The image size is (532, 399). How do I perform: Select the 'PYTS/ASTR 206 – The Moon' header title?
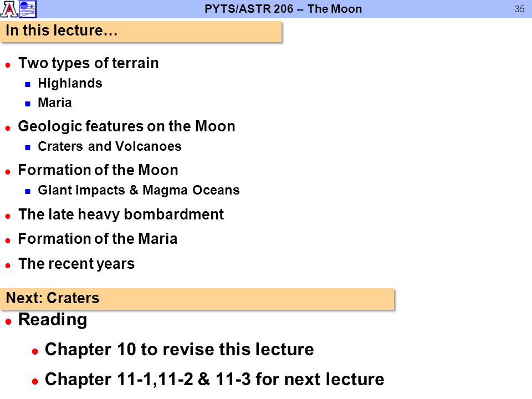[283, 9]
